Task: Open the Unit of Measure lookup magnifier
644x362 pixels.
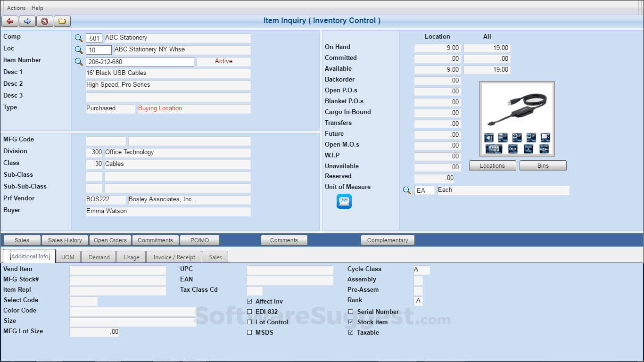Action: [407, 190]
